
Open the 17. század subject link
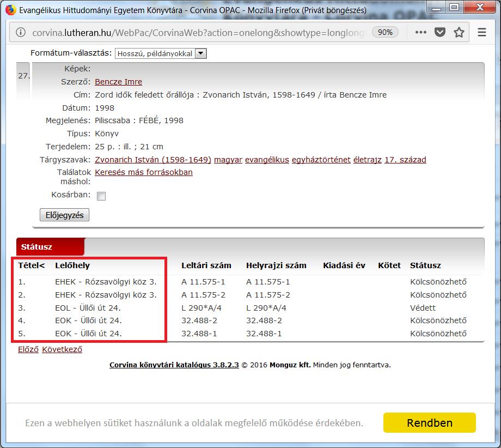click(x=406, y=160)
